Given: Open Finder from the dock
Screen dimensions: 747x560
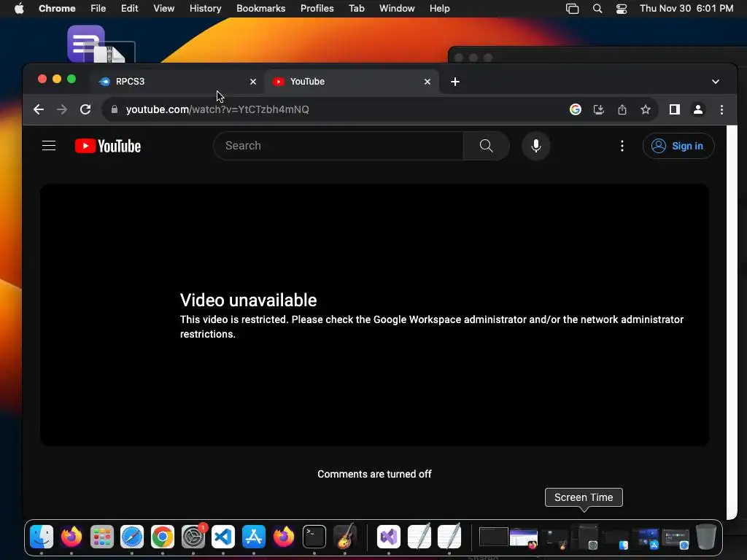Looking at the screenshot, I should pyautogui.click(x=42, y=537).
